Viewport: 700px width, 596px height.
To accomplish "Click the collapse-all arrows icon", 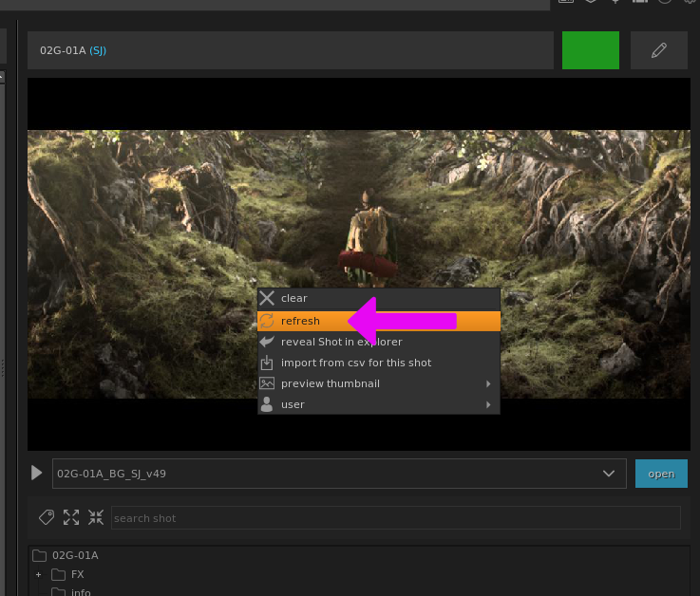I will (x=96, y=517).
